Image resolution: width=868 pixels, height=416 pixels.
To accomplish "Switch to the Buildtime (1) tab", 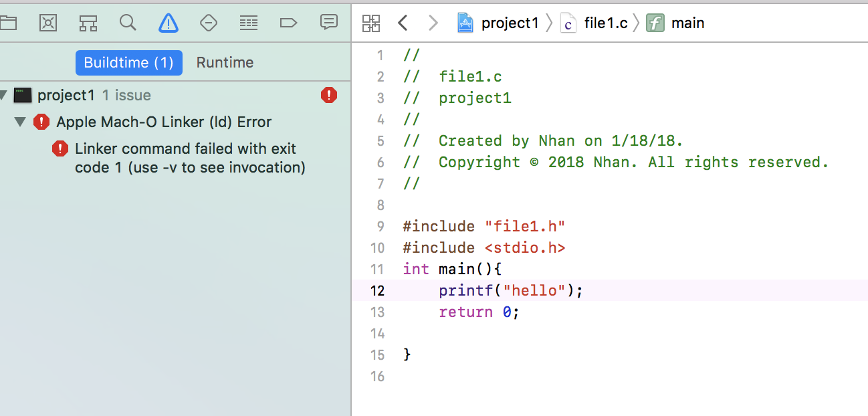I will click(x=128, y=63).
